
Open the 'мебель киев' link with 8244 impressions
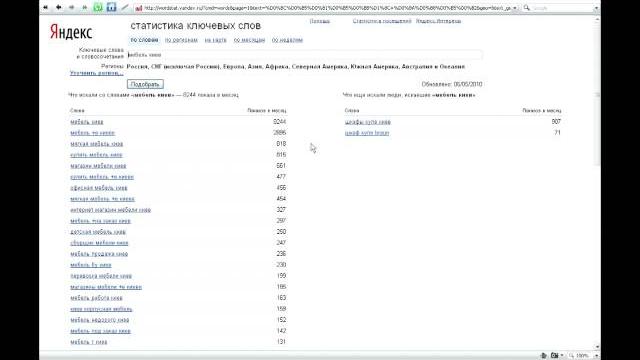tap(87, 122)
